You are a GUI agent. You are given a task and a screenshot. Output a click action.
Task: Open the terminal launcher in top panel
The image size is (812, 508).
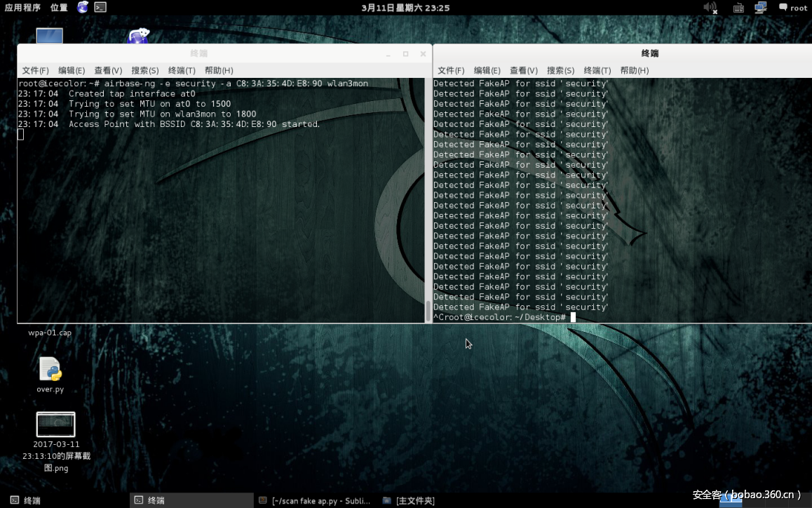(101, 7)
